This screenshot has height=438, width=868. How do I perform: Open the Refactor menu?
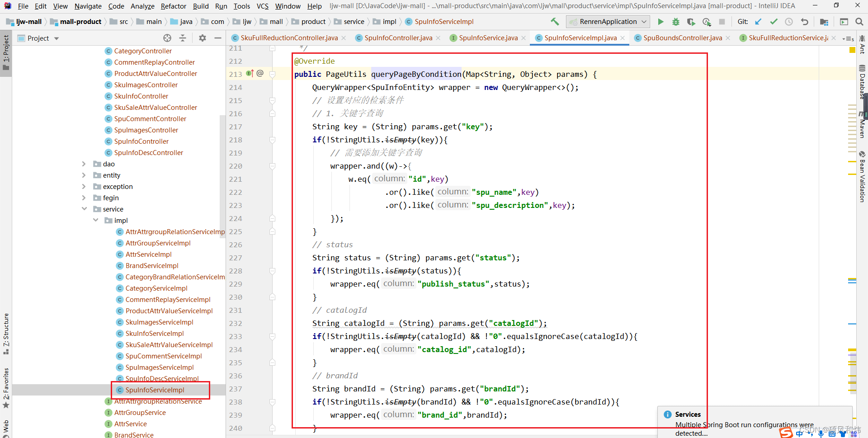[173, 6]
